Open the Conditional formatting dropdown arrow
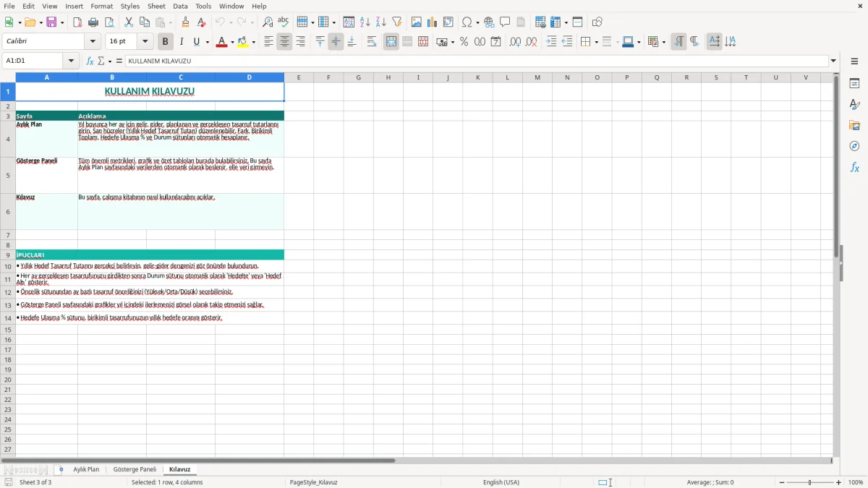 tap(663, 42)
